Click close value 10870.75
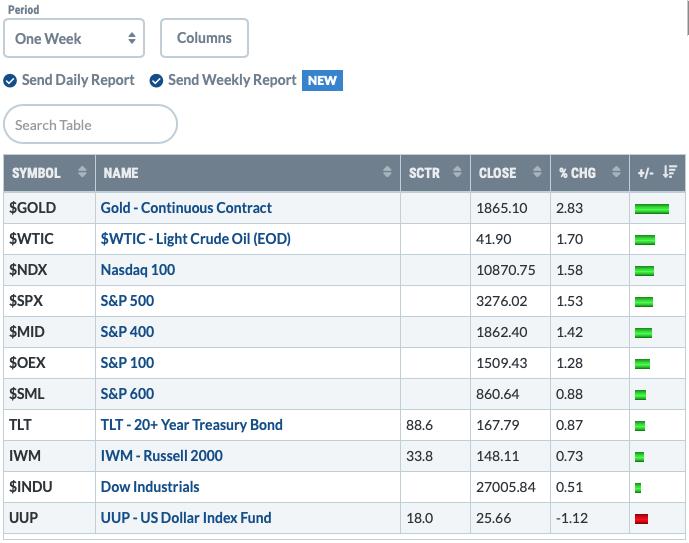 pos(506,270)
